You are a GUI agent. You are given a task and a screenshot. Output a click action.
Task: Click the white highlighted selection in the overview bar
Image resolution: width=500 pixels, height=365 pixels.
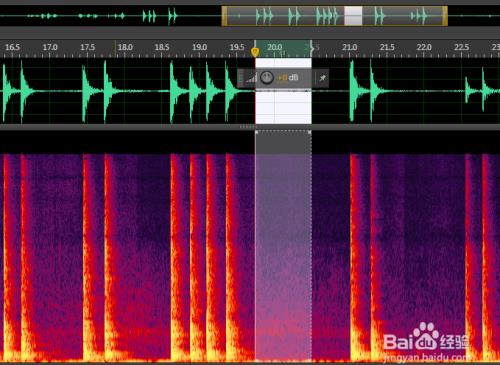pyautogui.click(x=353, y=16)
